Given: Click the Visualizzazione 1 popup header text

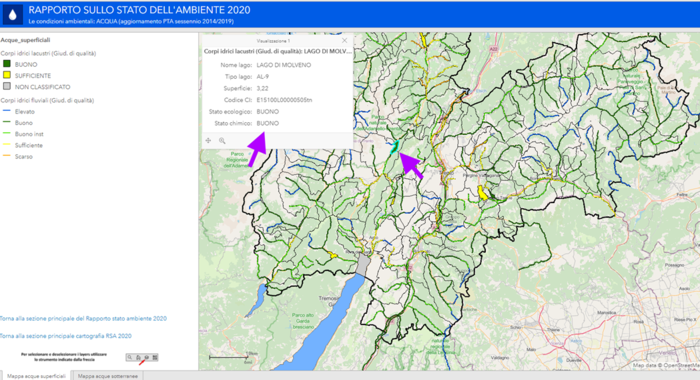Looking at the screenshot, I should click(273, 41).
